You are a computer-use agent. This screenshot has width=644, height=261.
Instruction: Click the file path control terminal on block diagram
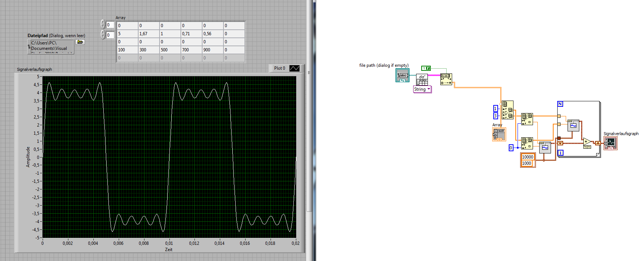[x=402, y=75]
